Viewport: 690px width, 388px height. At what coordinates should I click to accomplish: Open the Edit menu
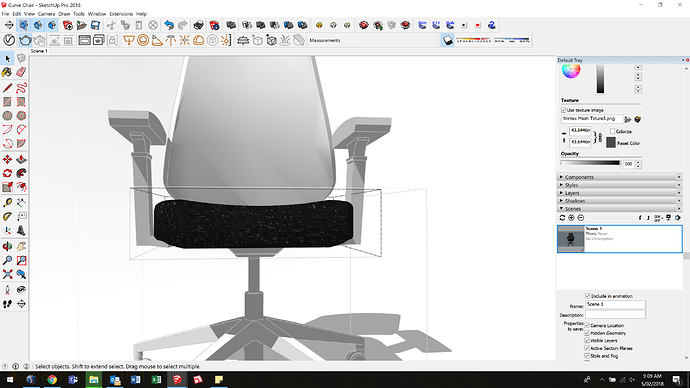click(x=17, y=14)
